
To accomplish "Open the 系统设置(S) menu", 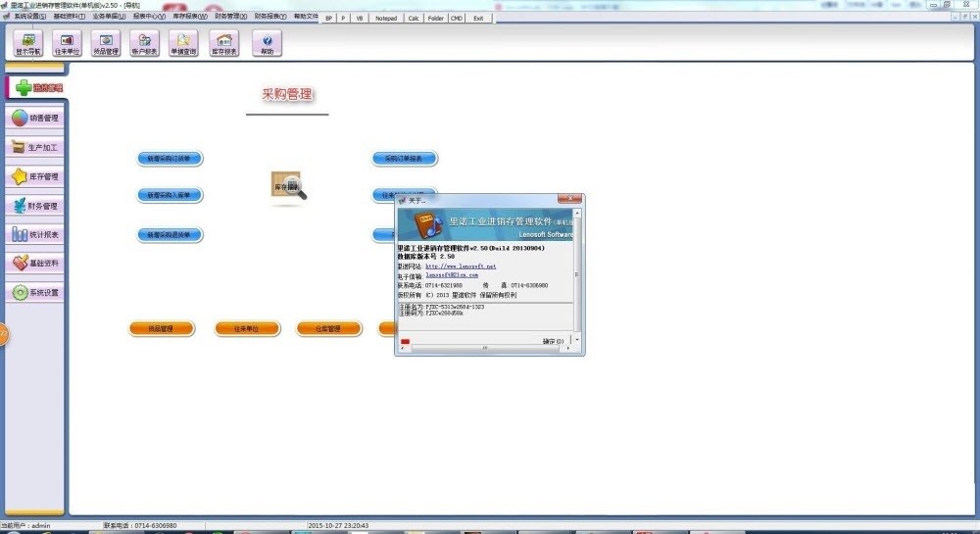I will point(29,17).
